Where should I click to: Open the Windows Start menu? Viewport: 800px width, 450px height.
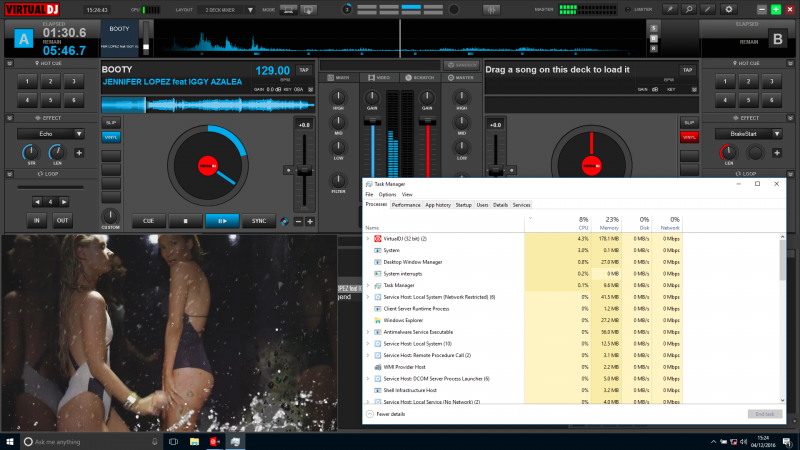pos(10,441)
